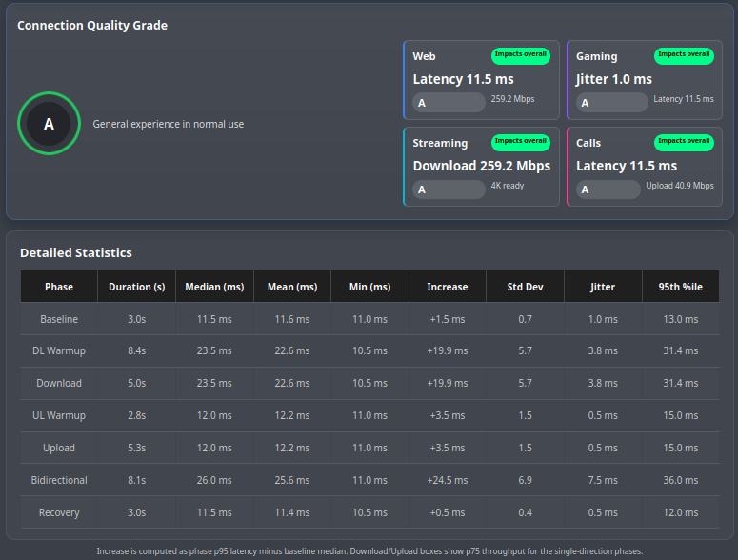Click the Detailed Statistics heading
This screenshot has width=738, height=560.
coord(76,252)
